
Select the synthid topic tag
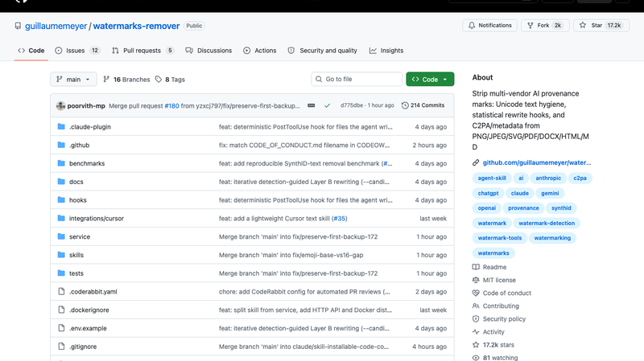(561, 208)
